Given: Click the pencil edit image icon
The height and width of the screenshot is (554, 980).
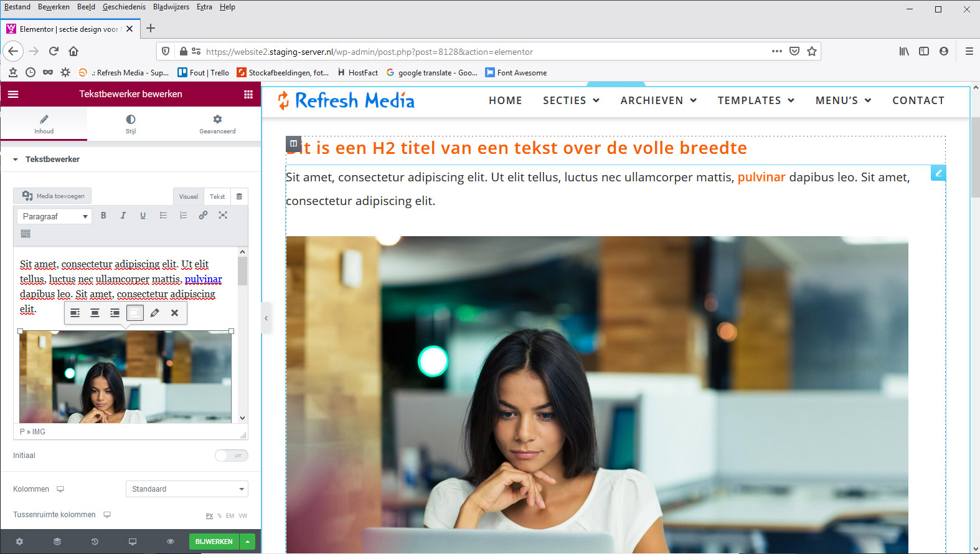Looking at the screenshot, I should (155, 313).
